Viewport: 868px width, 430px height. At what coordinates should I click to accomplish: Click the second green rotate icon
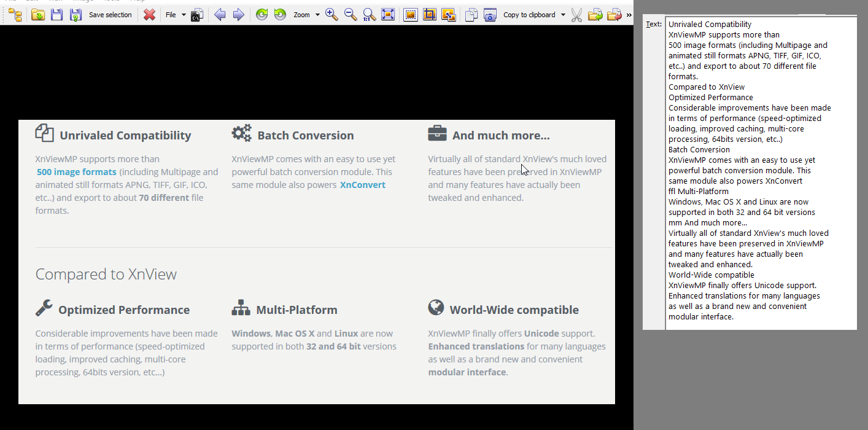tap(280, 15)
